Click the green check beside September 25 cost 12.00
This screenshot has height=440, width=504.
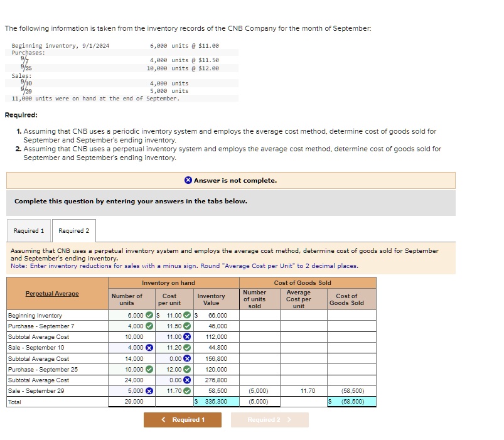tap(187, 369)
